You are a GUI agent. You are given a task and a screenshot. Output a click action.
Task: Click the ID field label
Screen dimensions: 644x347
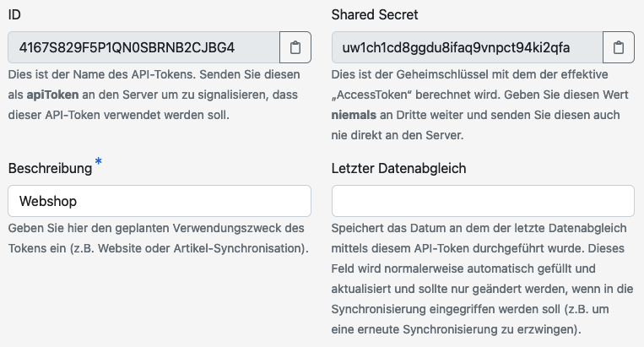14,14
